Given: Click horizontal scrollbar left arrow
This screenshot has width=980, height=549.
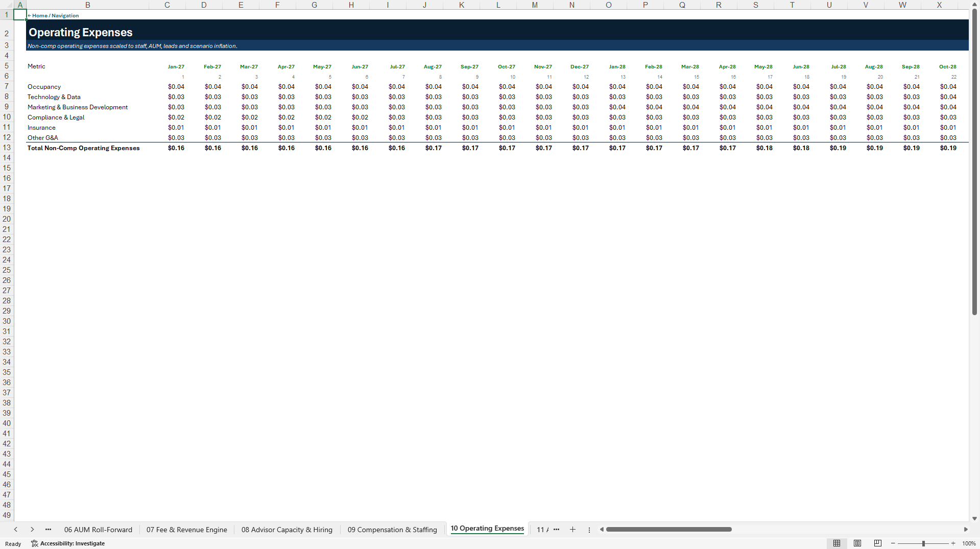Looking at the screenshot, I should tap(602, 530).
